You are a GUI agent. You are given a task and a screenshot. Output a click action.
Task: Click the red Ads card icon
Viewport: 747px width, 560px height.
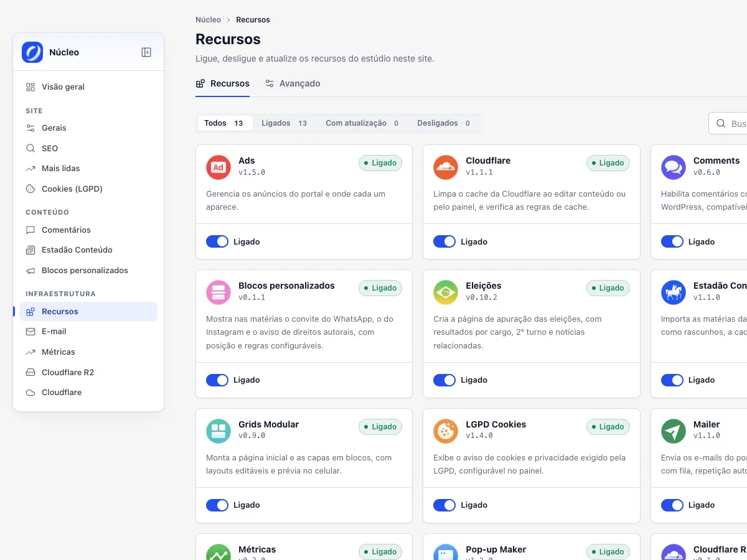[x=218, y=167]
